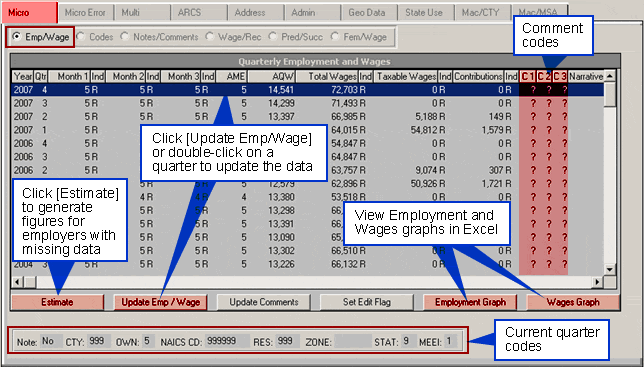Select the taxable wages value 54,812
The image size is (644, 367).
point(423,130)
